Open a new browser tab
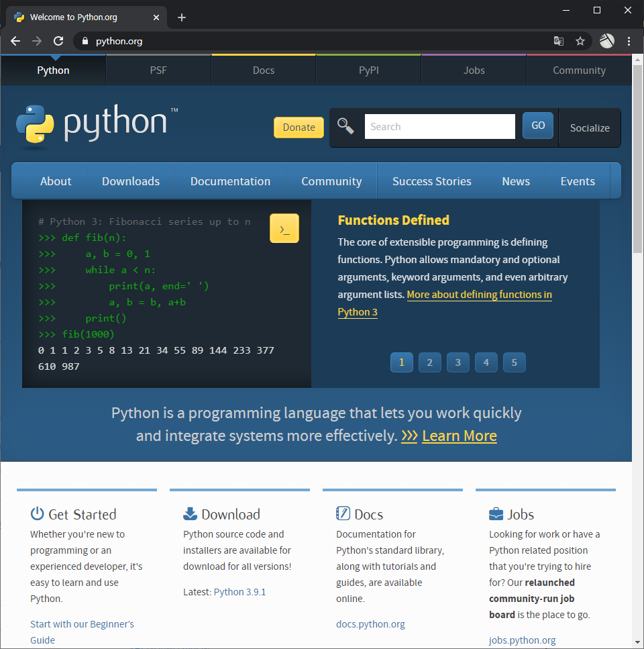Screen dimensions: 644x649 pos(182,17)
